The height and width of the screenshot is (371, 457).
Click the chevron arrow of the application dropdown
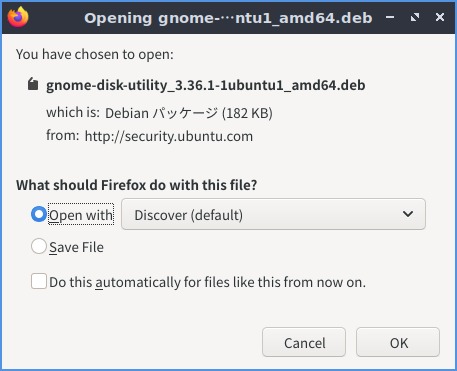(x=408, y=214)
